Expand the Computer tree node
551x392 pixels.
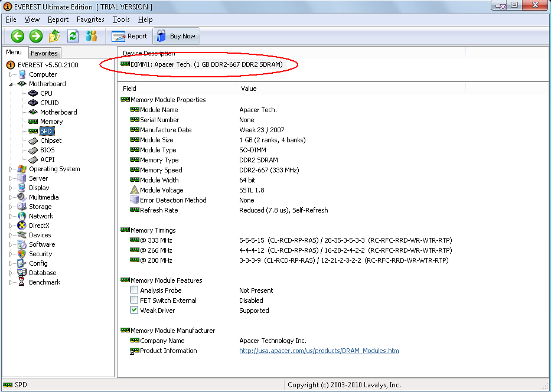tap(11, 74)
